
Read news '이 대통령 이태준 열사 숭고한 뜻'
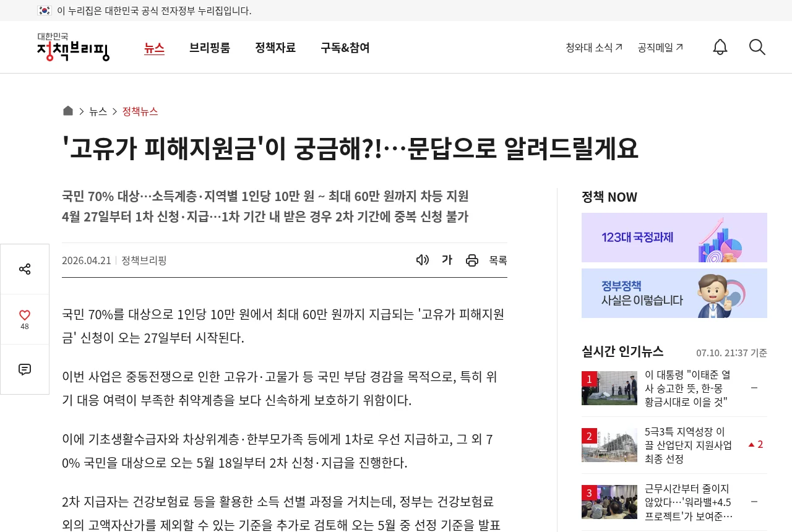click(688, 388)
